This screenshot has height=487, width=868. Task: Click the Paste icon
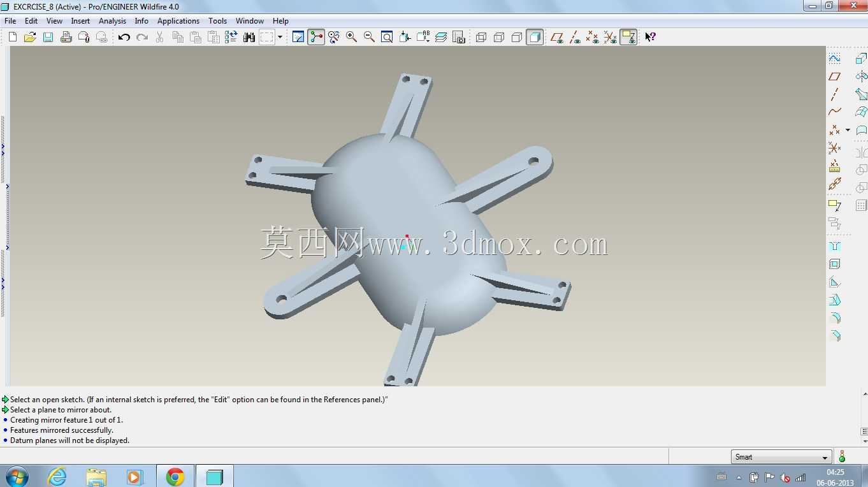[196, 37]
